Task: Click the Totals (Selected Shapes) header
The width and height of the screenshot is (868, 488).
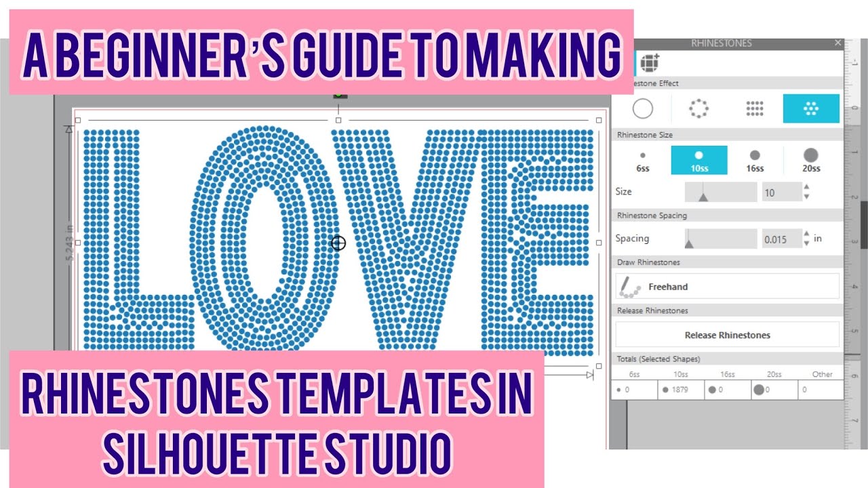Action: click(x=727, y=359)
